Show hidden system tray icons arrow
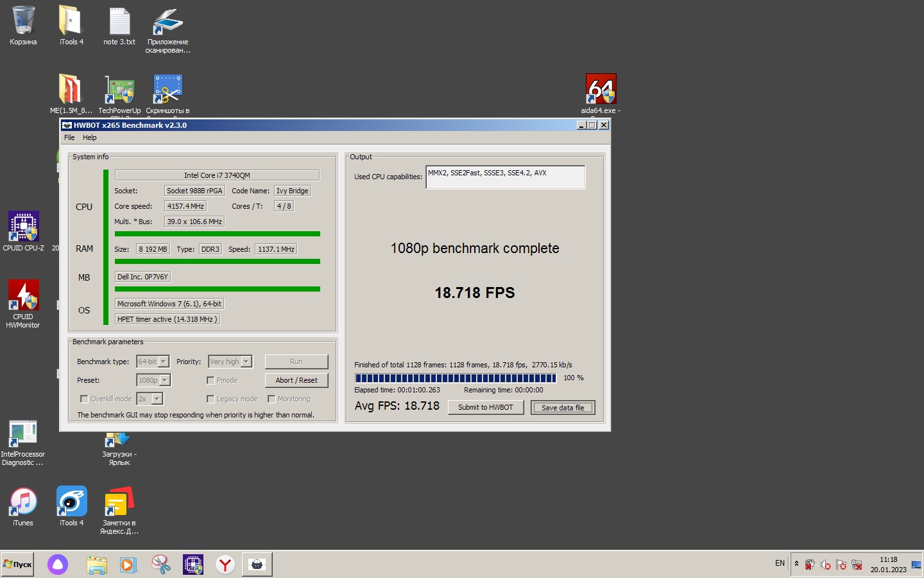This screenshot has width=924, height=578. [x=796, y=564]
